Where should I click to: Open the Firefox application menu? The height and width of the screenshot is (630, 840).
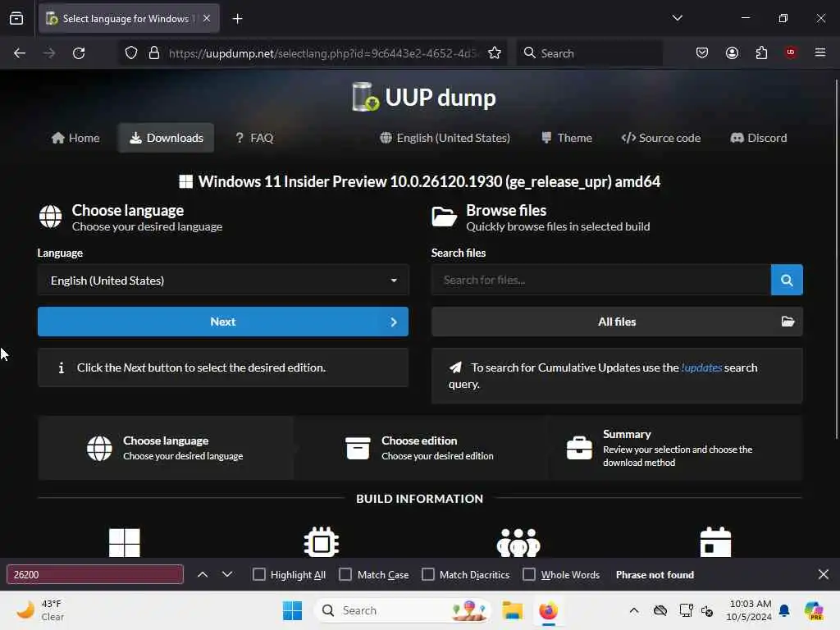pyautogui.click(x=820, y=52)
